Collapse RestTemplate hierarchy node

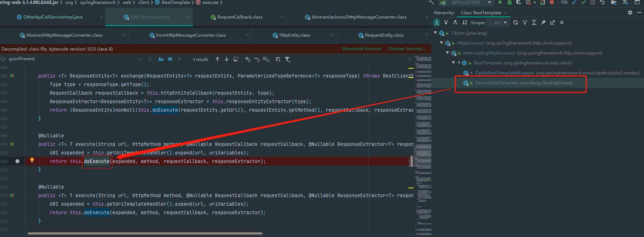click(x=454, y=63)
